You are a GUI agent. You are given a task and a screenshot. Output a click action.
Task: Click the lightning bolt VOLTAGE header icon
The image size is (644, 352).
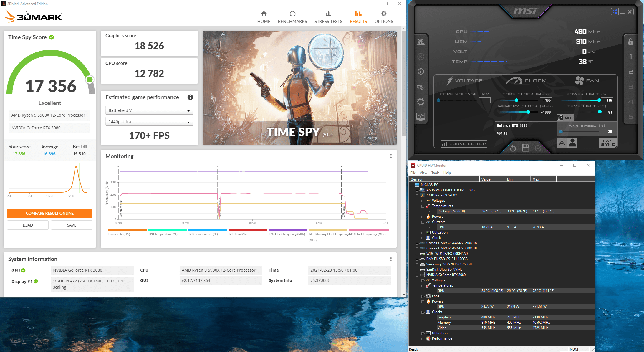click(x=449, y=80)
